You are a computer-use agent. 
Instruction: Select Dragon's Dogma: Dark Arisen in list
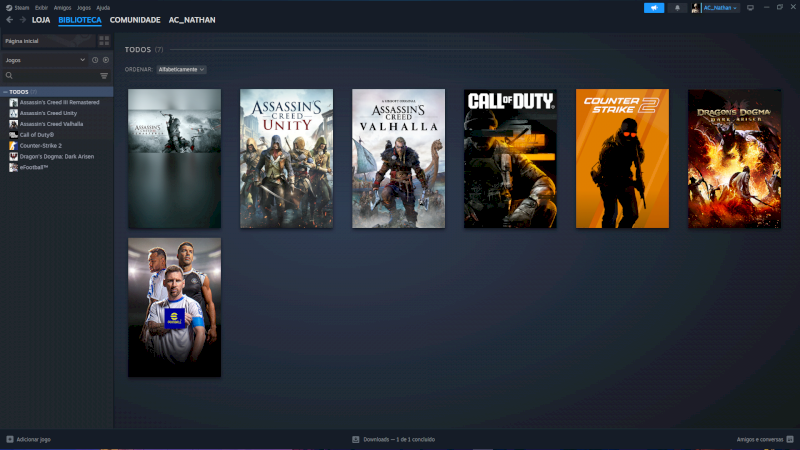click(57, 156)
